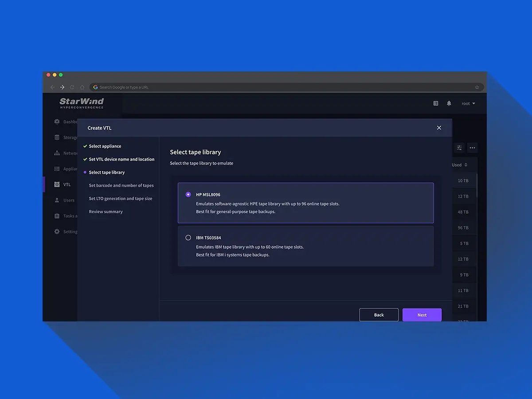Click the Next button
Viewport: 532px width, 399px height.
(x=422, y=315)
